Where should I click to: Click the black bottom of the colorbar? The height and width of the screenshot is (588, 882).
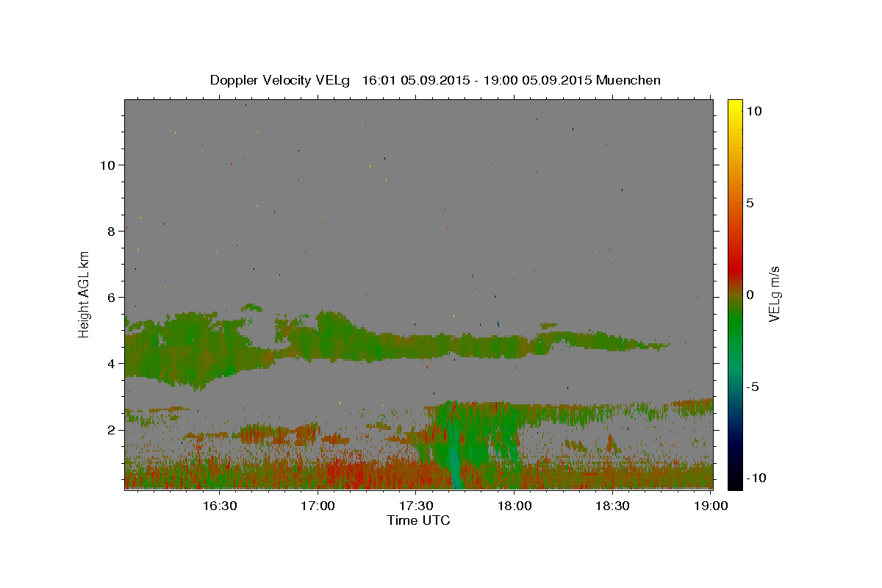pos(735,481)
